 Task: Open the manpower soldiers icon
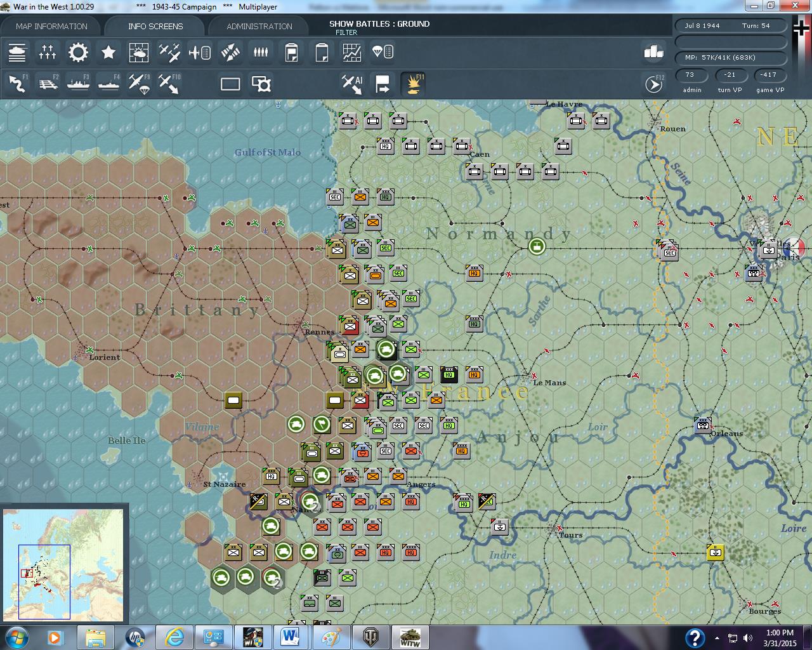261,52
